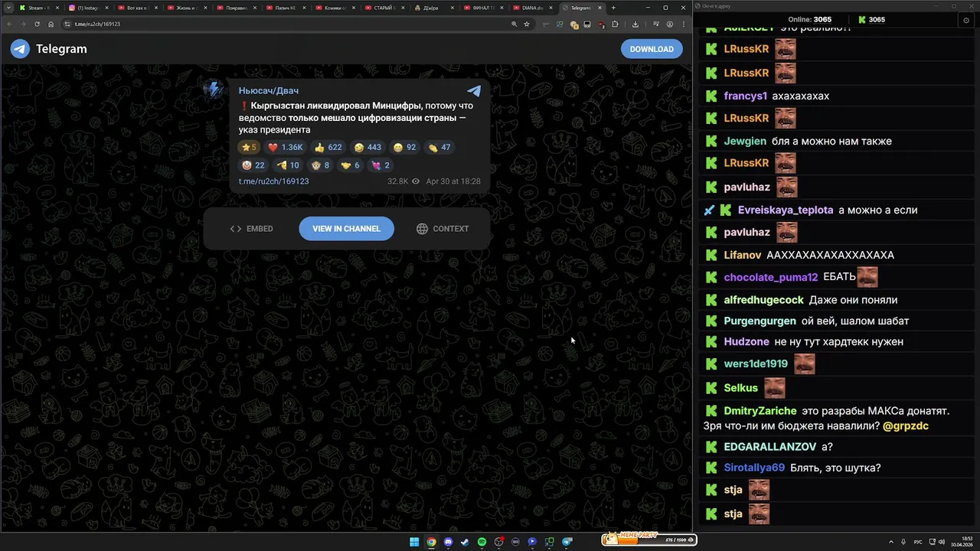Open the t.me/ru2ch/169123 post link
Image resolution: width=980 pixels, height=551 pixels.
(273, 181)
